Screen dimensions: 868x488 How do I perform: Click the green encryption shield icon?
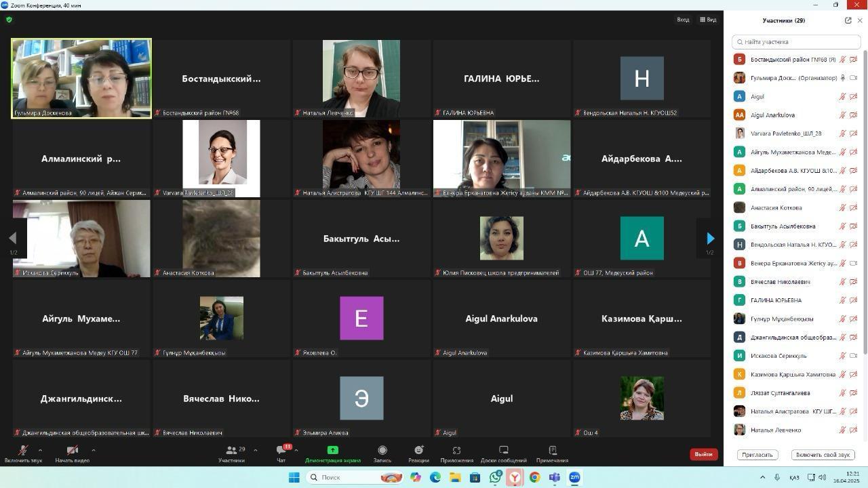click(x=9, y=20)
